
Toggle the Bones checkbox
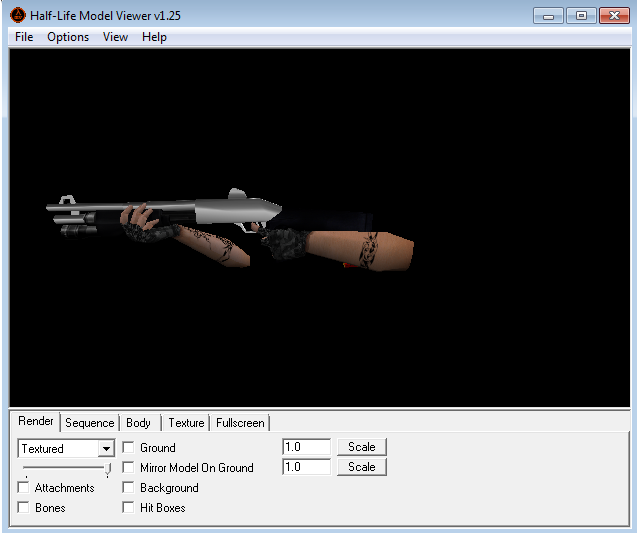click(x=24, y=508)
